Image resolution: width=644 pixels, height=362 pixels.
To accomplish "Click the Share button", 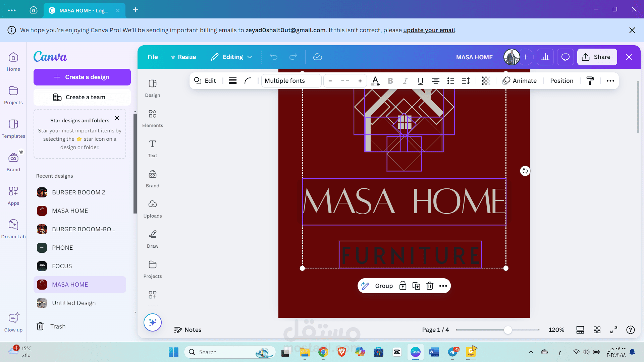I will tap(597, 57).
